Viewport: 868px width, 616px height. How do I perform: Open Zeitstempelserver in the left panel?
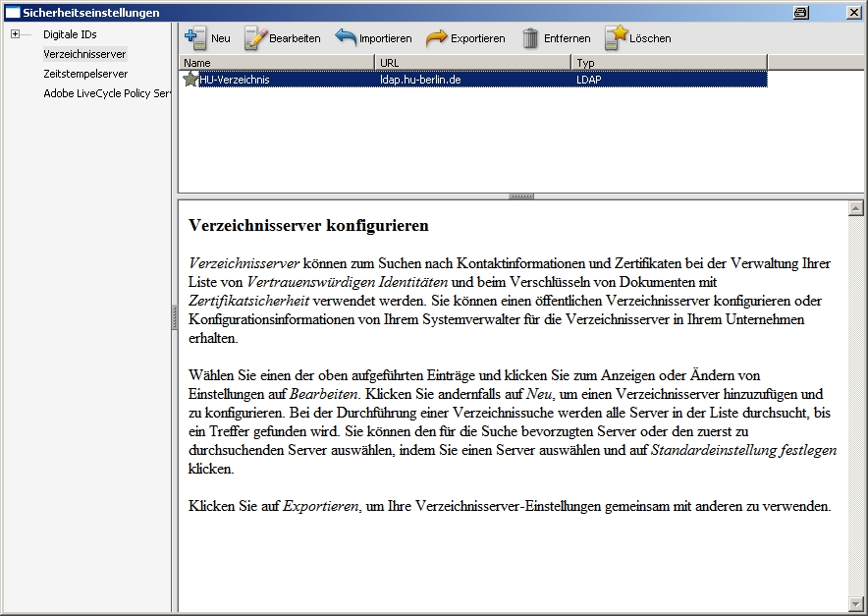click(x=85, y=74)
